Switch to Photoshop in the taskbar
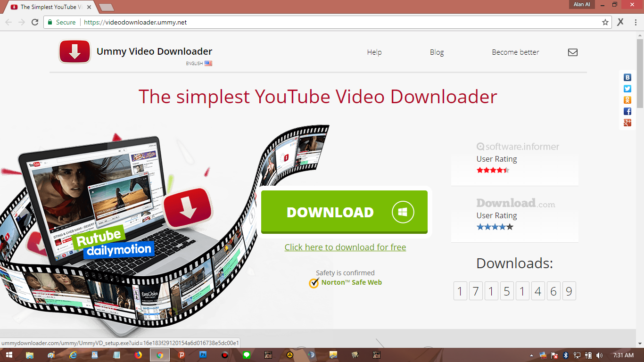Image resolution: width=644 pixels, height=362 pixels. click(203, 355)
